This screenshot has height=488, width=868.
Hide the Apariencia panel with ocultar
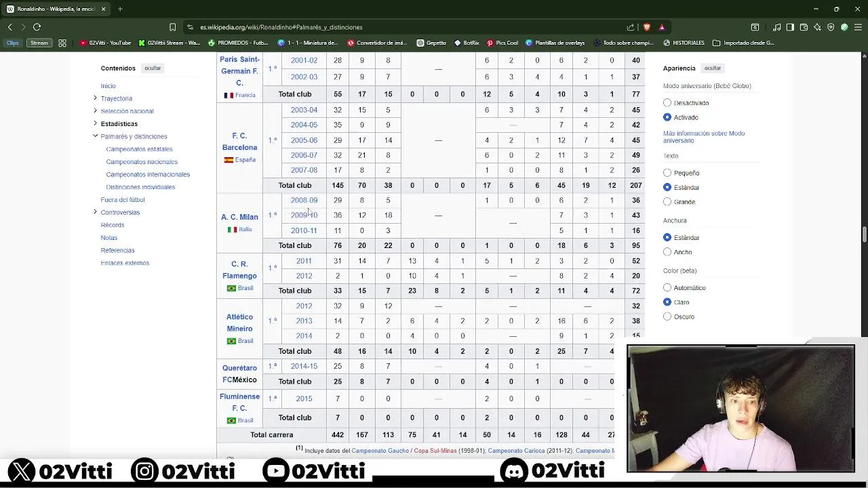point(712,68)
